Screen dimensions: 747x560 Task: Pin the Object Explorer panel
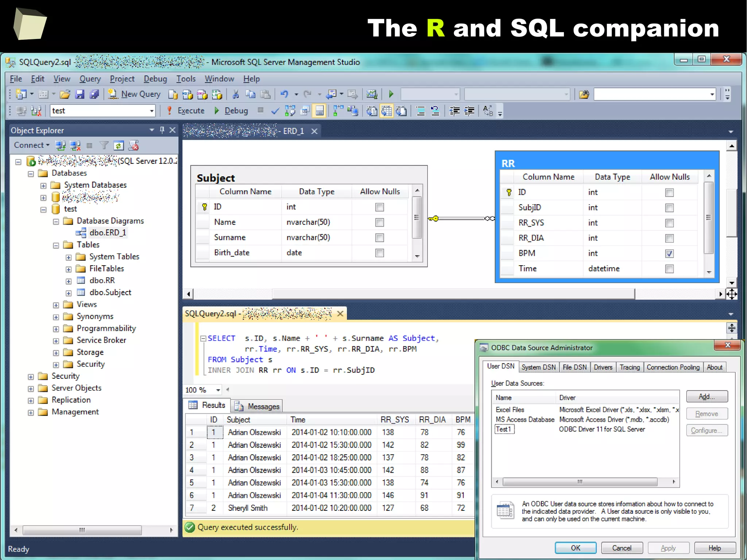(162, 130)
